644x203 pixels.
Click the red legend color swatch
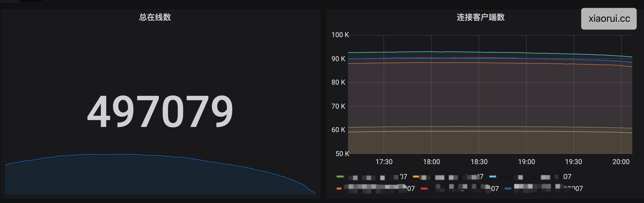(x=424, y=189)
